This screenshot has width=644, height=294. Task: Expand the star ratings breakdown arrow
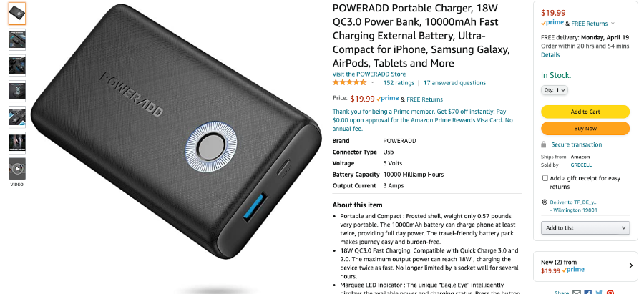[x=373, y=82]
